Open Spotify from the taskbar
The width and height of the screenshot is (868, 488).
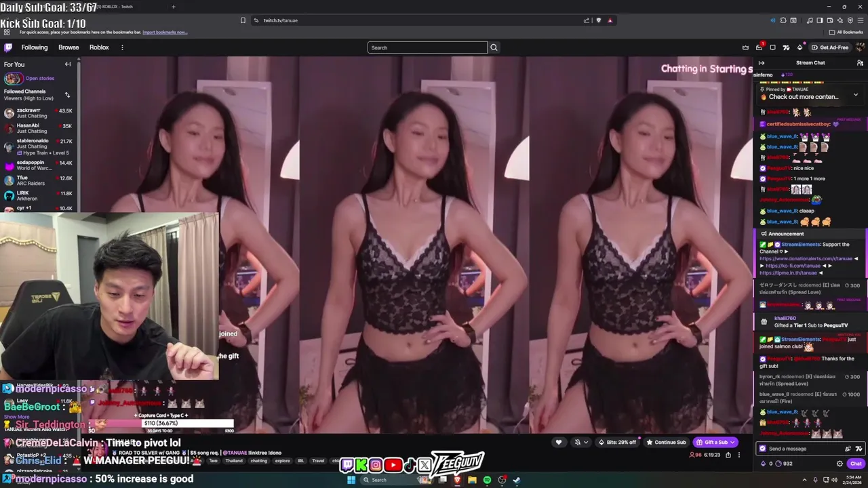pos(487,480)
